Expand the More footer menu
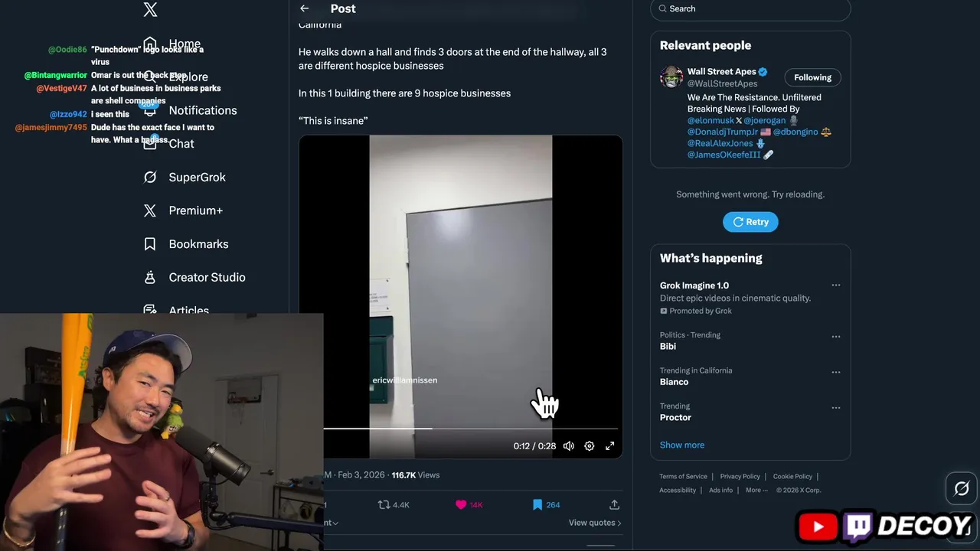Image resolution: width=980 pixels, height=551 pixels. coord(756,491)
